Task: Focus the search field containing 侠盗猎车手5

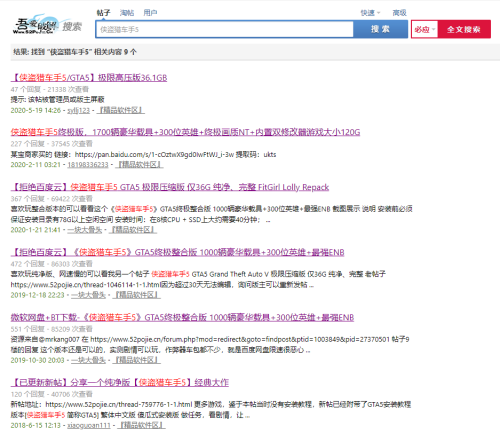Action: pyautogui.click(x=224, y=29)
